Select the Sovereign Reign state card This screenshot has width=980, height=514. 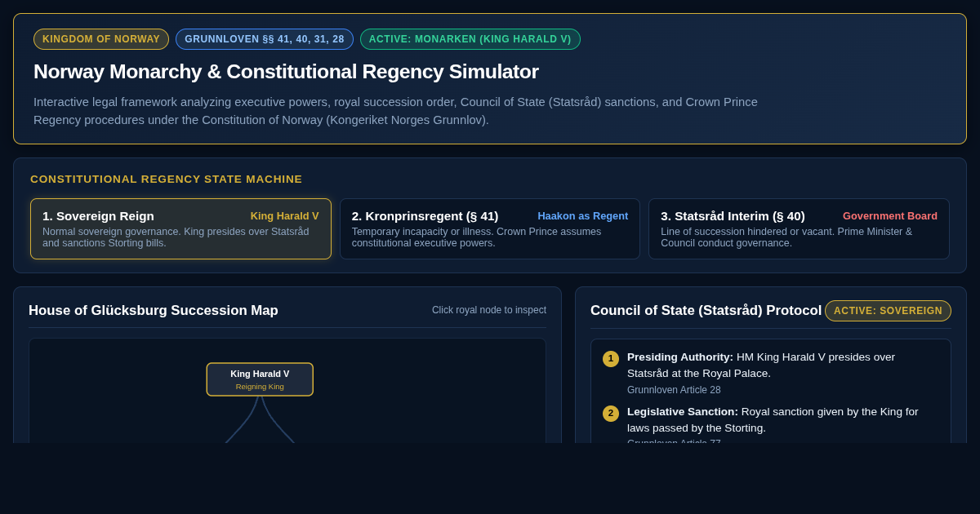pyautogui.click(x=180, y=229)
